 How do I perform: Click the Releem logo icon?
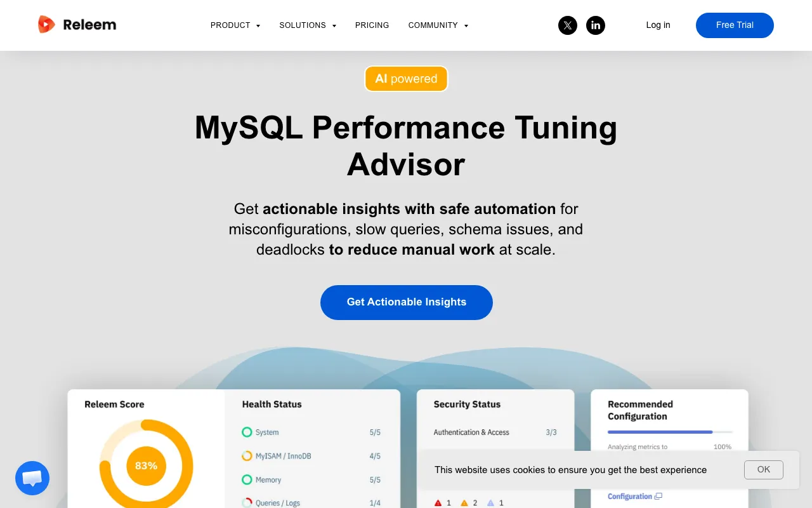click(x=46, y=25)
